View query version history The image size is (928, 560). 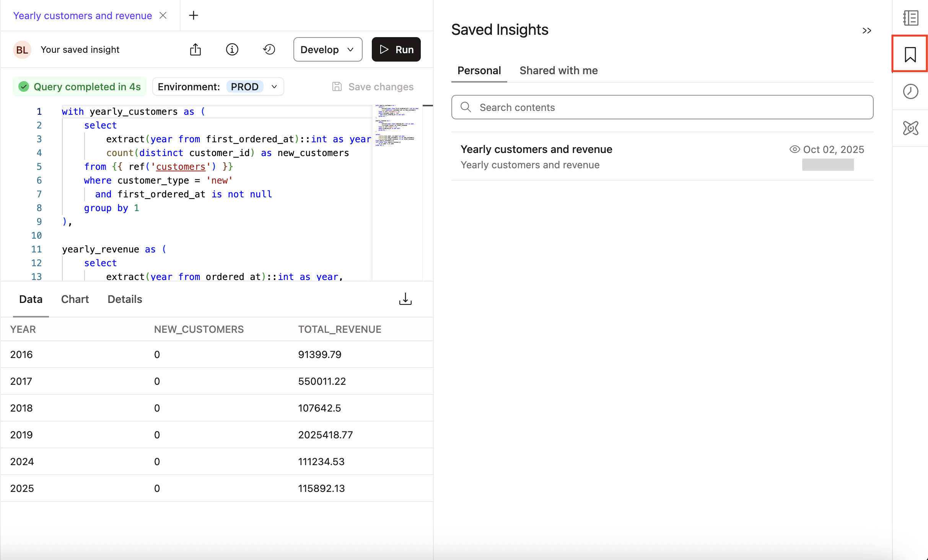click(269, 49)
